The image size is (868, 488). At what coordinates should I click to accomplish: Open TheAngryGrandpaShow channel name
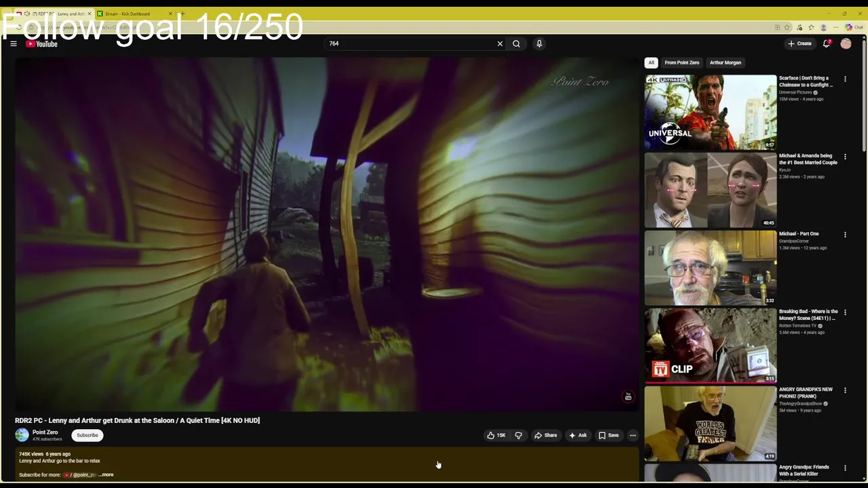point(801,404)
